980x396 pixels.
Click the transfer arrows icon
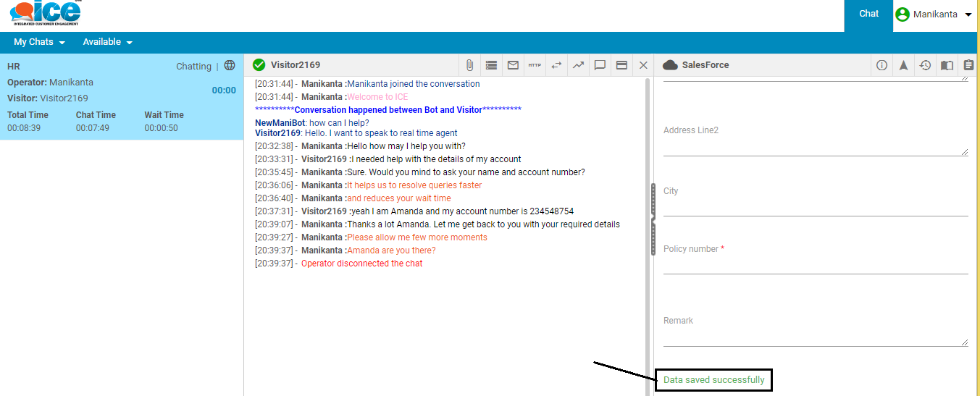click(x=556, y=65)
